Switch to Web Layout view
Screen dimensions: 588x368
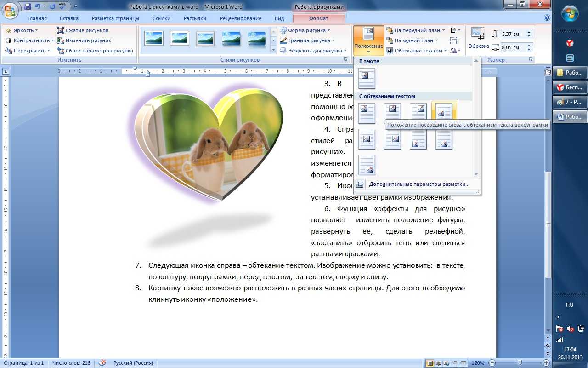pyautogui.click(x=447, y=363)
